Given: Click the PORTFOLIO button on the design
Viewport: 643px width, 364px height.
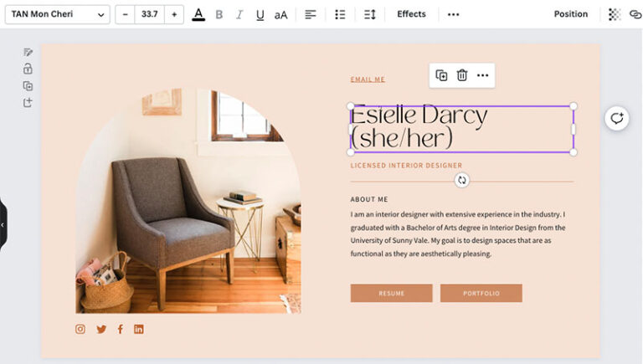Looking at the screenshot, I should click(481, 293).
